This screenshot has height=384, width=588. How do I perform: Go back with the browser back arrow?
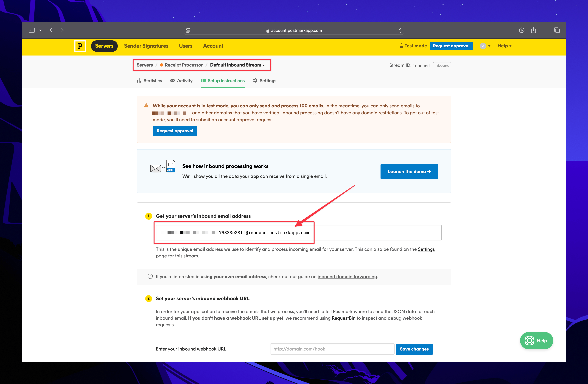(51, 30)
